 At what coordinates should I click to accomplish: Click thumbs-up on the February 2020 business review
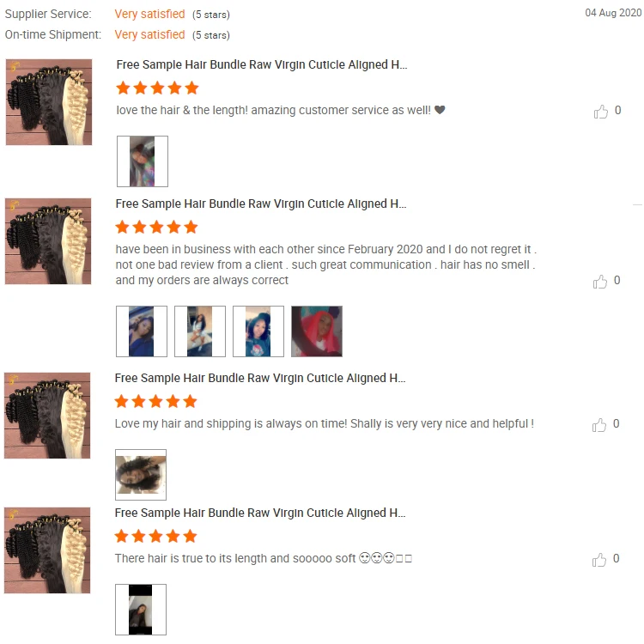point(600,282)
